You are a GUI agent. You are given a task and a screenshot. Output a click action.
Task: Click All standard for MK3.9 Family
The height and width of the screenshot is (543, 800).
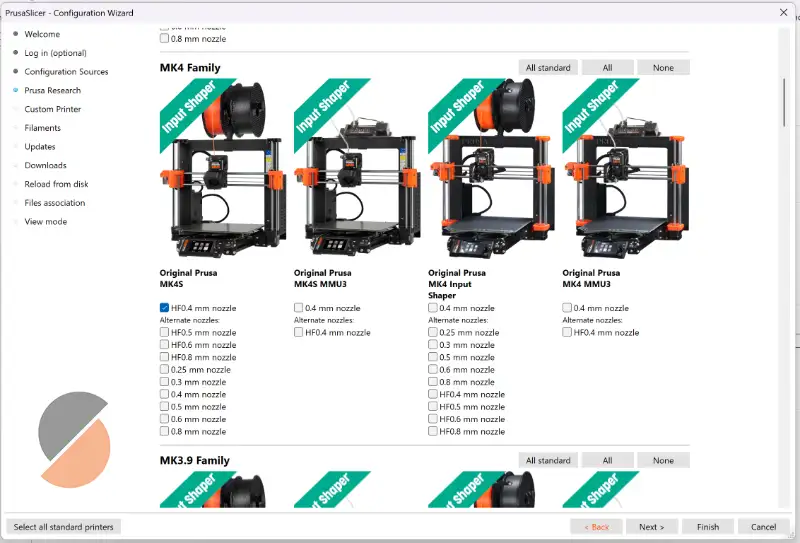(548, 460)
